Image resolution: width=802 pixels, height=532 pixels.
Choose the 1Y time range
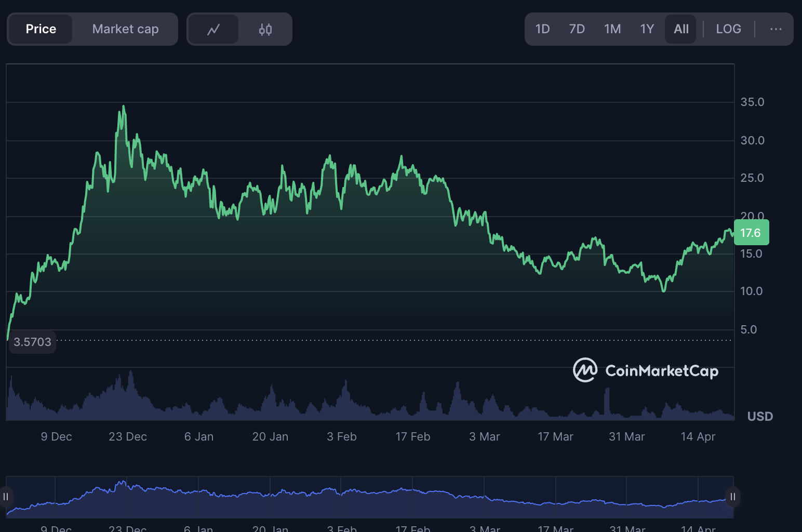click(x=647, y=30)
